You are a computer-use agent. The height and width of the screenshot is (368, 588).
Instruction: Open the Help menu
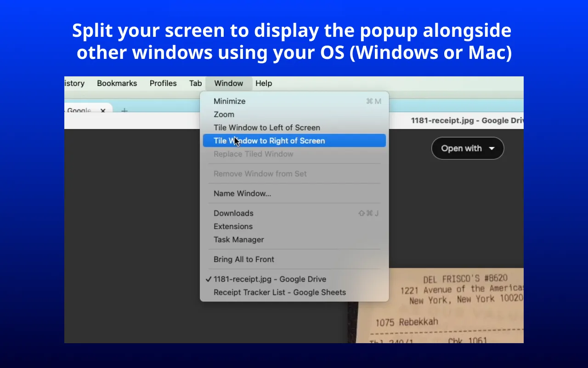264,83
